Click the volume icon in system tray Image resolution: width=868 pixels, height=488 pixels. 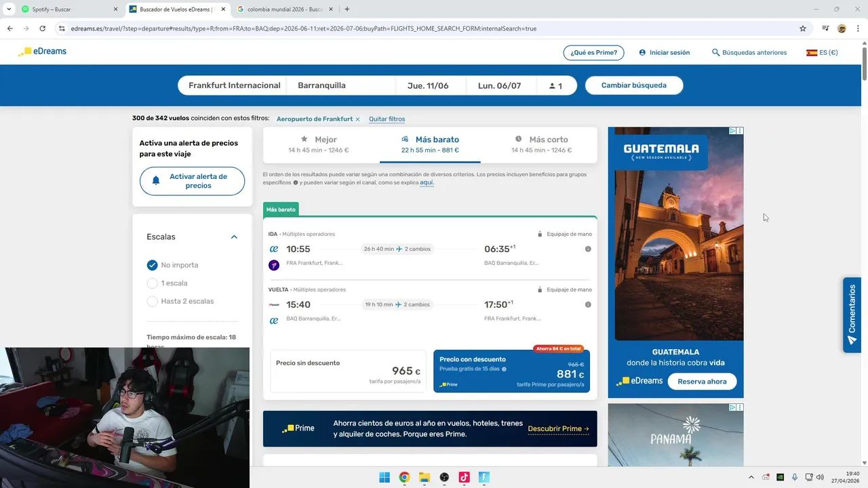[820, 477]
